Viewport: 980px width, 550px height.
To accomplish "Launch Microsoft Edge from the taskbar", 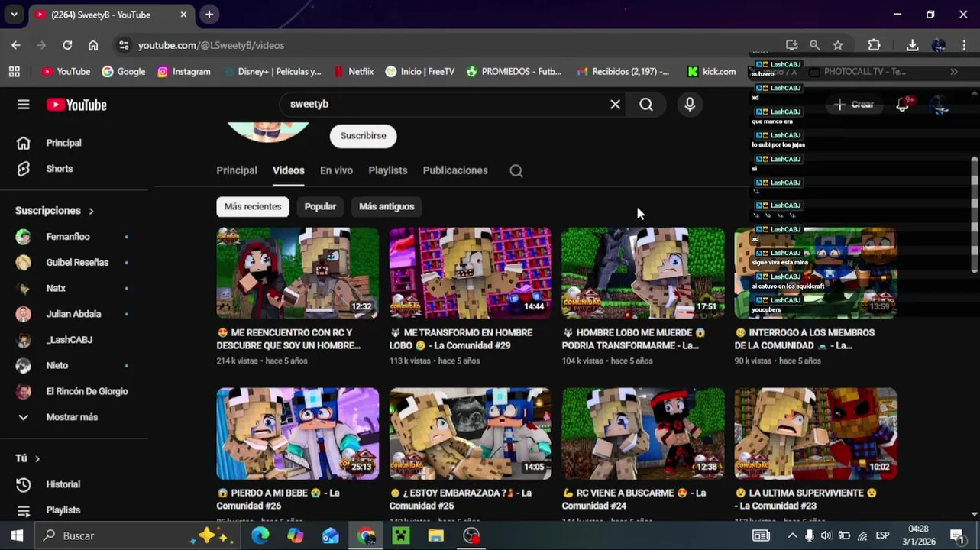I will (260, 535).
